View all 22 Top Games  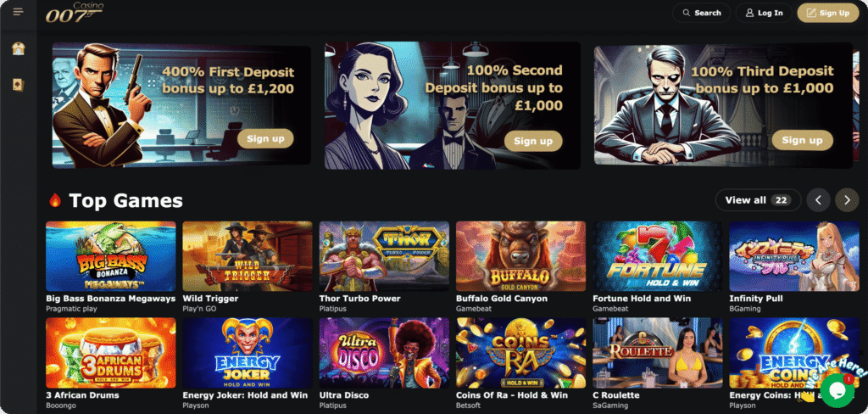[758, 200]
